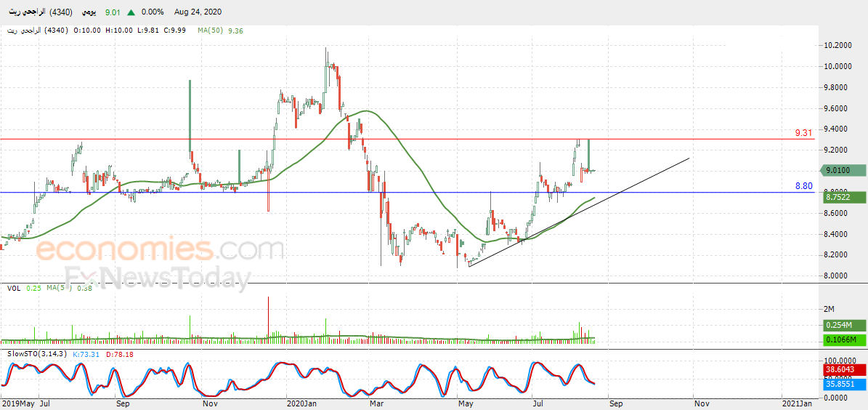Click the tallest red volume spike bar

tap(269, 320)
